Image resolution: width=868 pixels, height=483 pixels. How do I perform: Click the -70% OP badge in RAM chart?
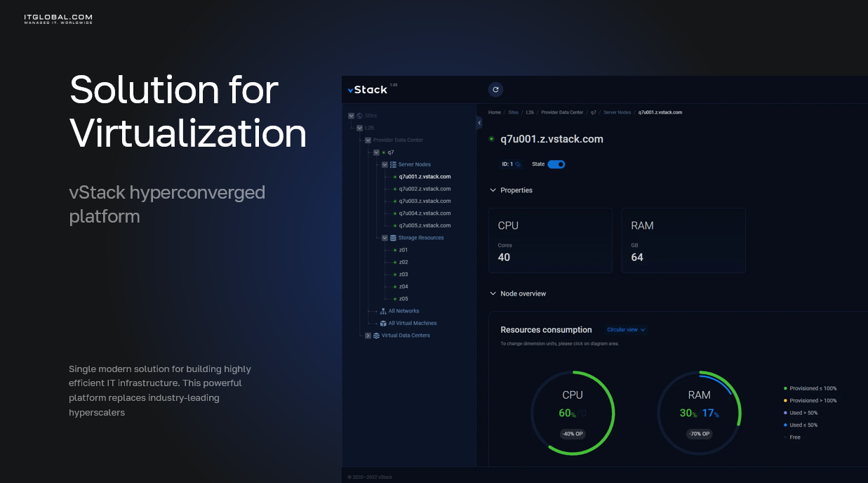coord(699,434)
